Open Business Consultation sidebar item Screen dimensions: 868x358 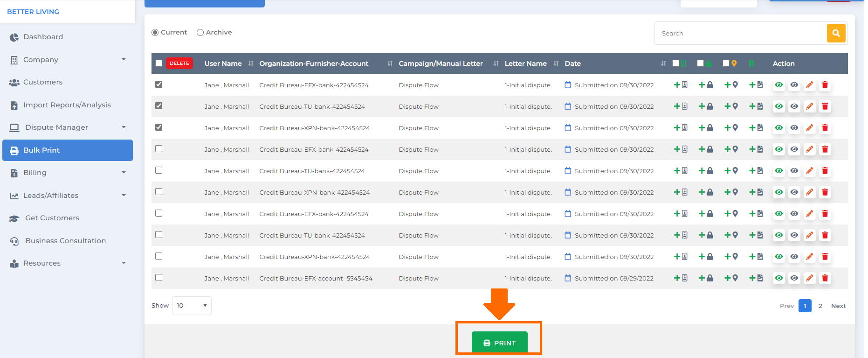coord(66,241)
